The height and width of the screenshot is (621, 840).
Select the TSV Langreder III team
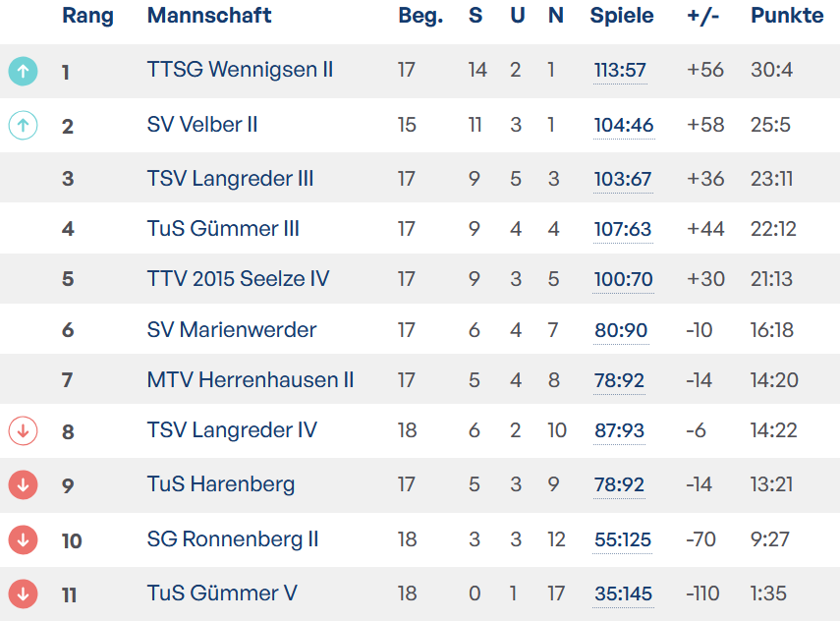point(230,179)
